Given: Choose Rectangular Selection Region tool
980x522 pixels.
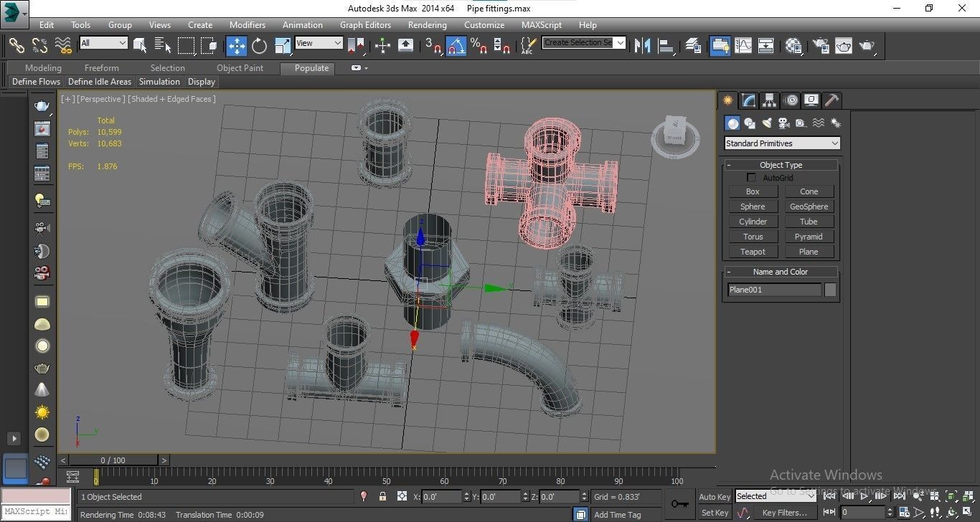Looking at the screenshot, I should (186, 46).
